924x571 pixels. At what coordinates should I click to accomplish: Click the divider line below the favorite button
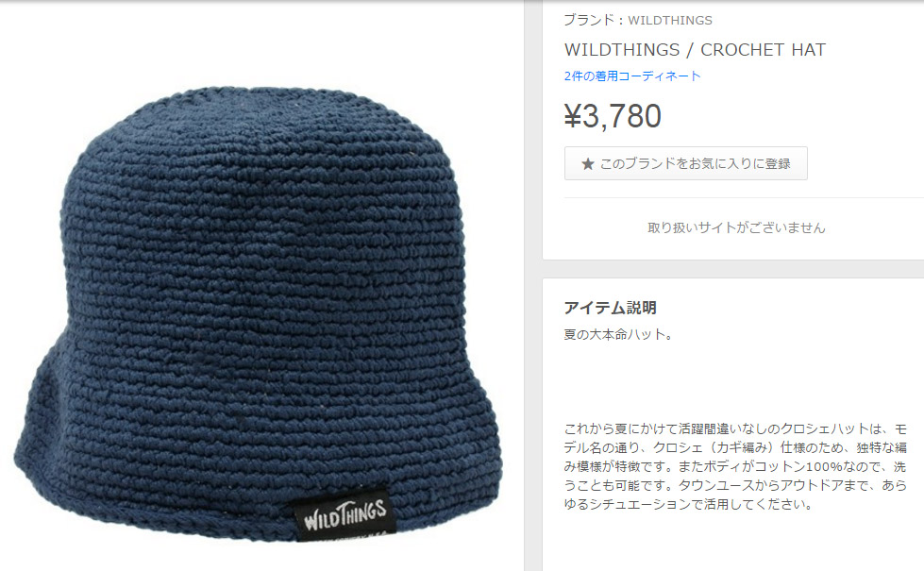point(744,198)
